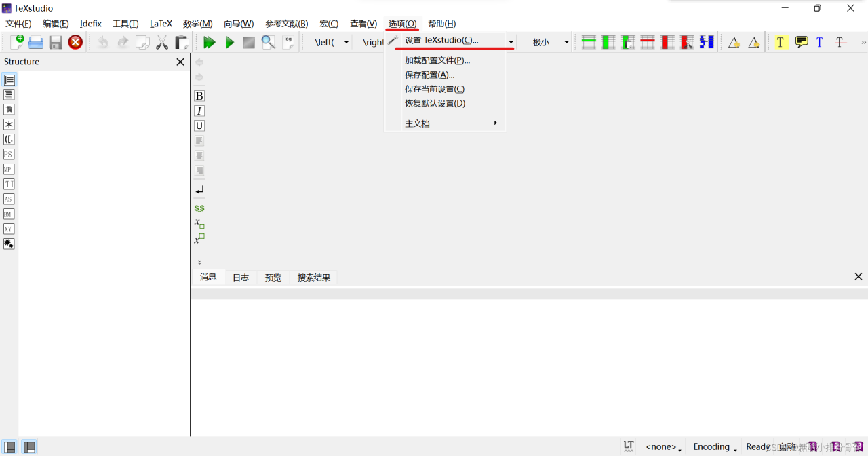868x456 pixels.
Task: Expand the 主文档 submenu
Action: pyautogui.click(x=446, y=123)
